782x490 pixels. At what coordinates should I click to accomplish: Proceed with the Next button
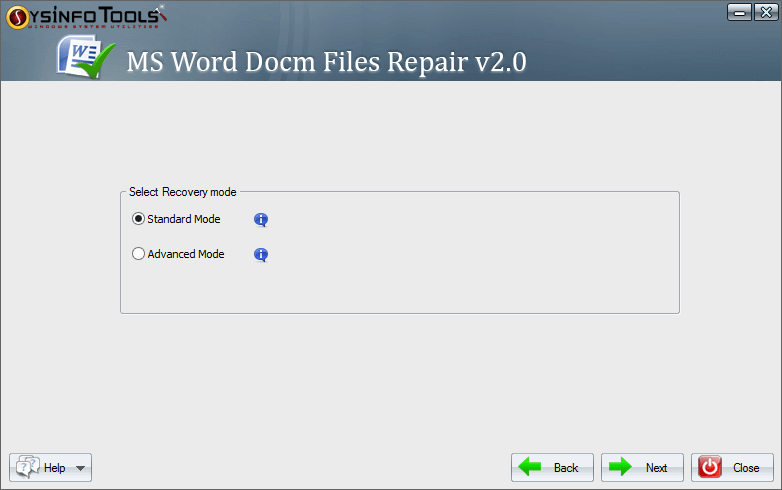[x=642, y=468]
